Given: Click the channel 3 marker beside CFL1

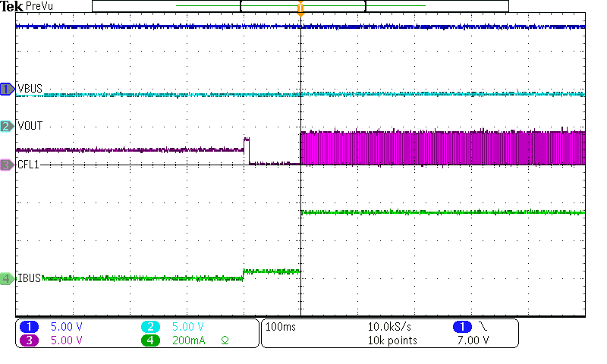Looking at the screenshot, I should coord(8,165).
